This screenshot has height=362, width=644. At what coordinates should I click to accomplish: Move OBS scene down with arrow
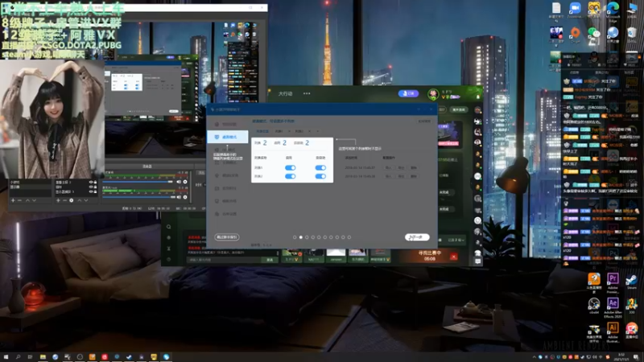coord(34,200)
